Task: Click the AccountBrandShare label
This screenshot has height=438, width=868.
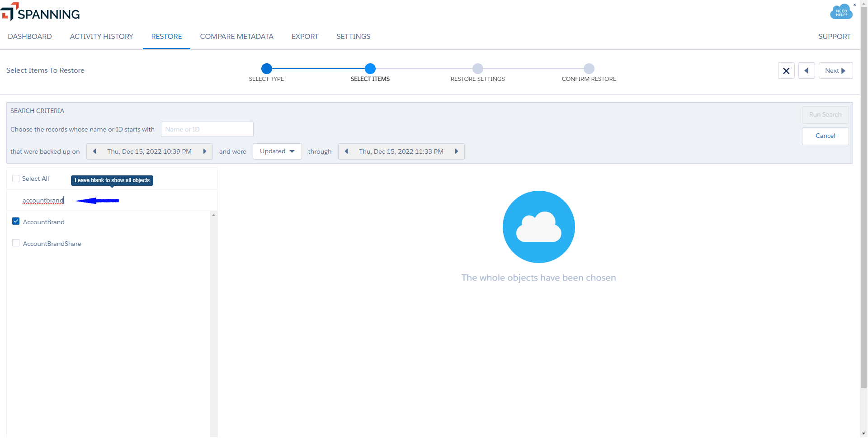Action: point(52,244)
